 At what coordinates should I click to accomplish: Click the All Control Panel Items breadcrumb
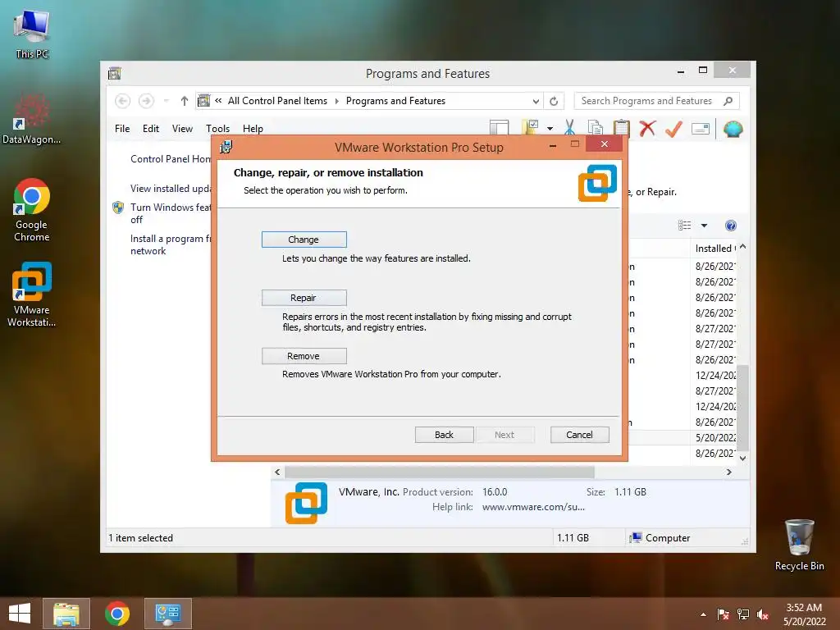tap(277, 101)
